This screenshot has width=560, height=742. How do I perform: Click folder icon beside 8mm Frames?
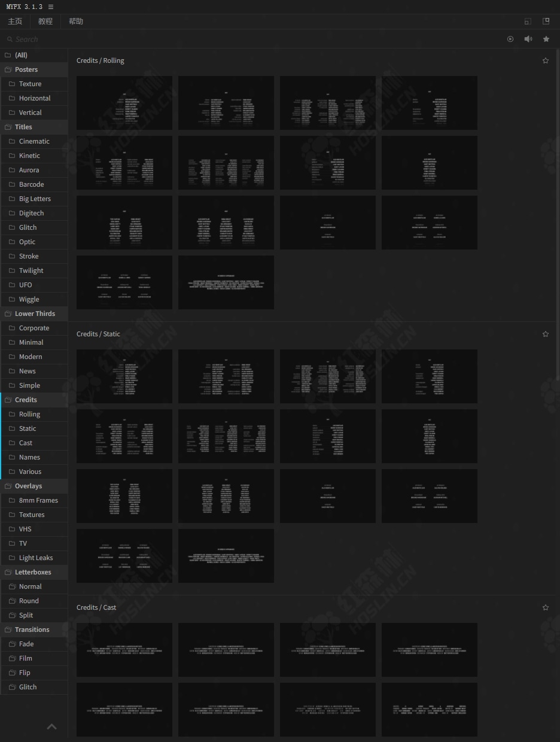click(12, 500)
